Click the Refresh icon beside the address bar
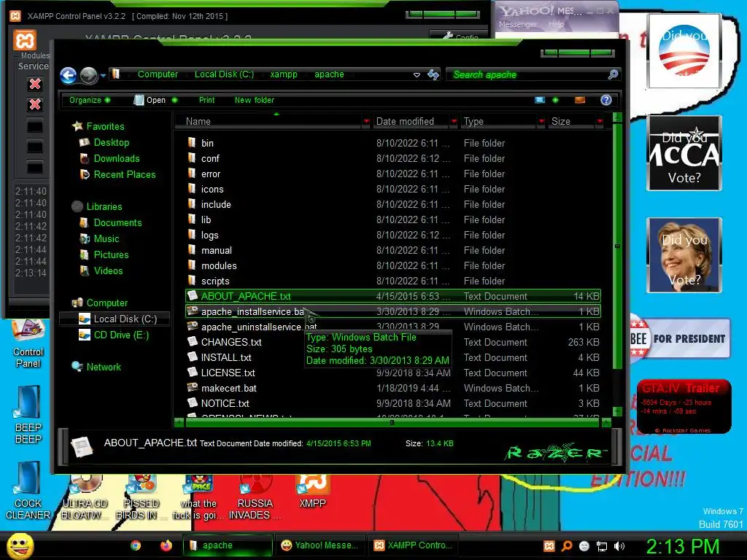 (x=433, y=74)
